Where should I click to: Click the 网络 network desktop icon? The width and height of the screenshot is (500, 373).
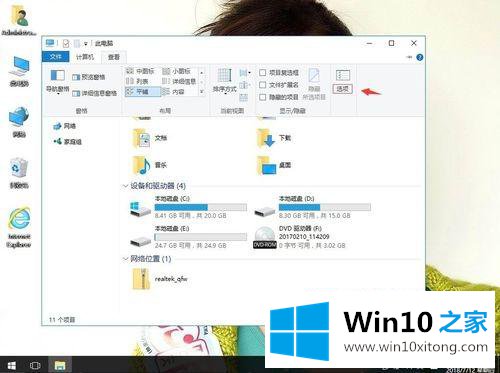coord(19,122)
